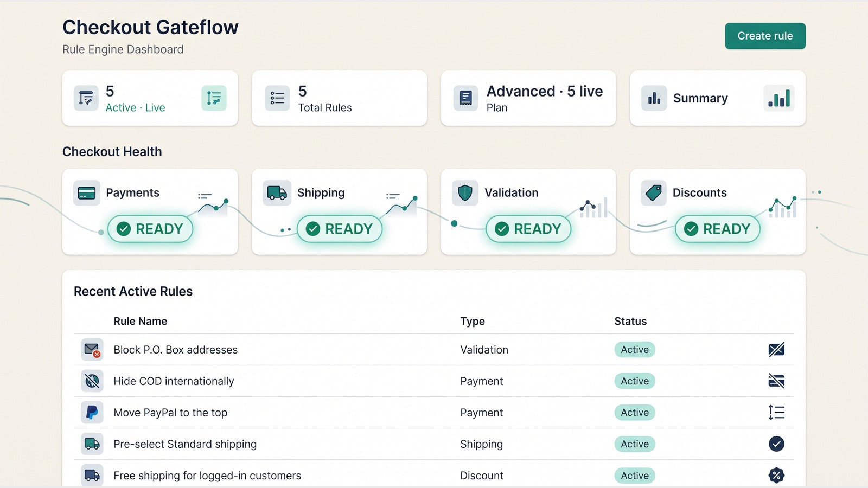Click the Validation type cell of Block P.O. Box

point(484,350)
